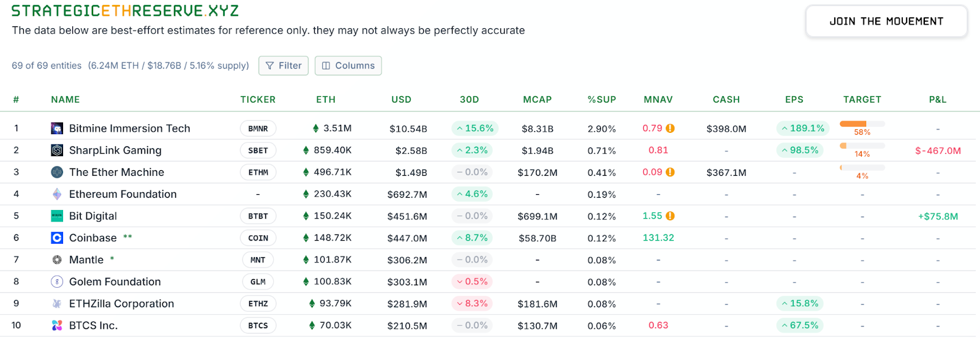Sort by the USD column header

tap(401, 100)
